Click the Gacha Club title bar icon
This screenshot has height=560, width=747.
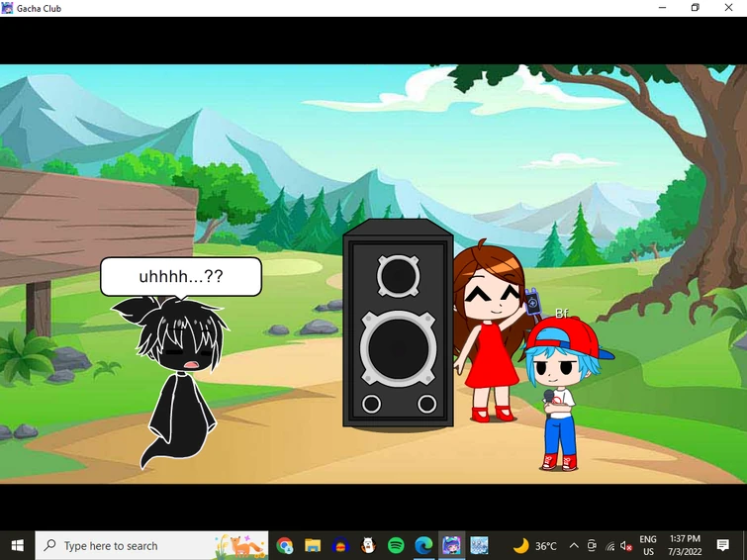pyautogui.click(x=7, y=8)
